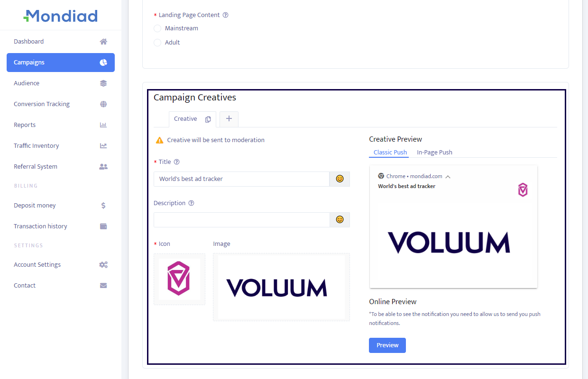The image size is (588, 379).
Task: Switch to In-Page Push preview tab
Action: [434, 153]
